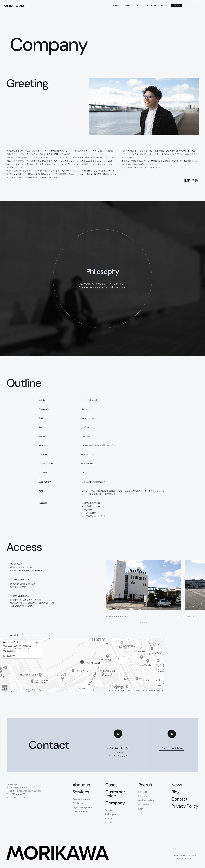
Task: Open Privacy Policy in the footer
Action: (184, 806)
